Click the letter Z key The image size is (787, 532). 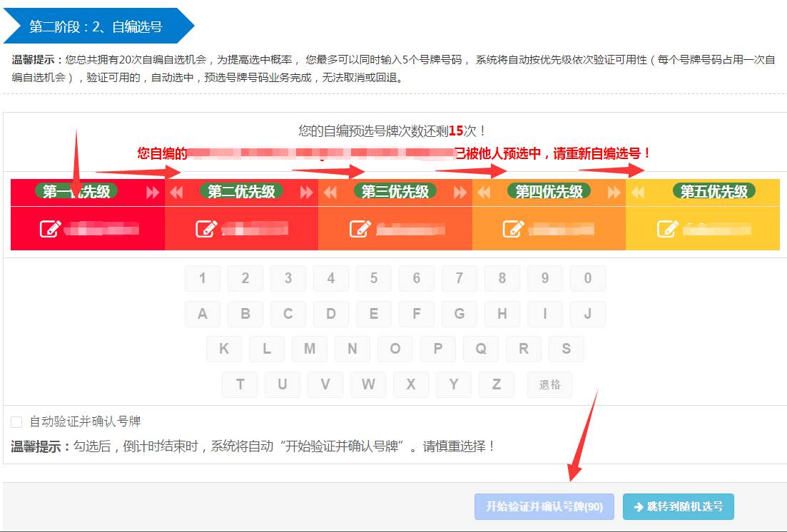(496, 384)
